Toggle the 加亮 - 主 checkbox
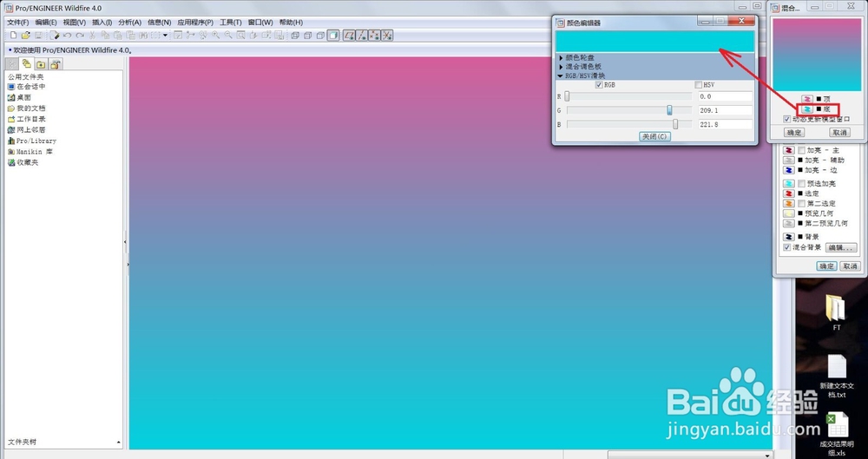 pos(801,150)
